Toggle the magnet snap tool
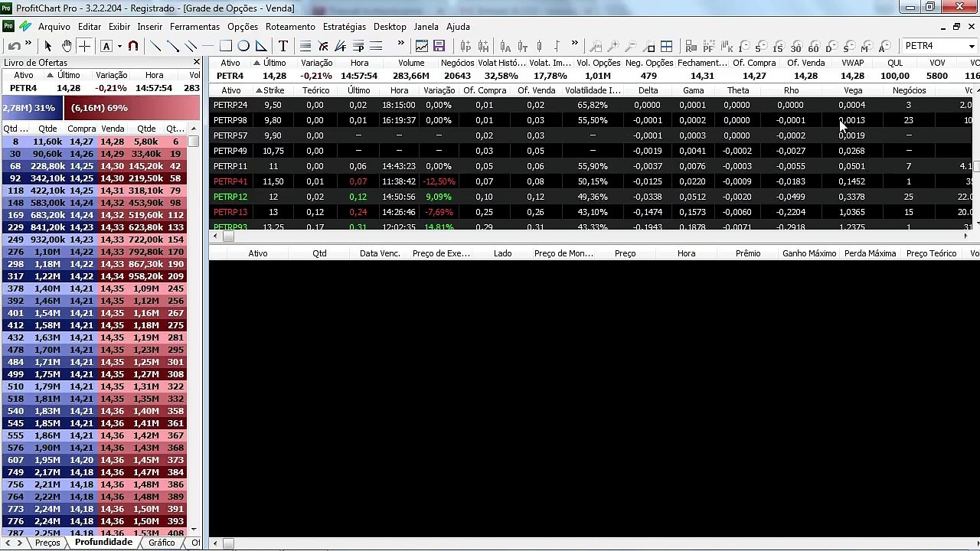Image resolution: width=980 pixels, height=551 pixels. click(x=133, y=46)
